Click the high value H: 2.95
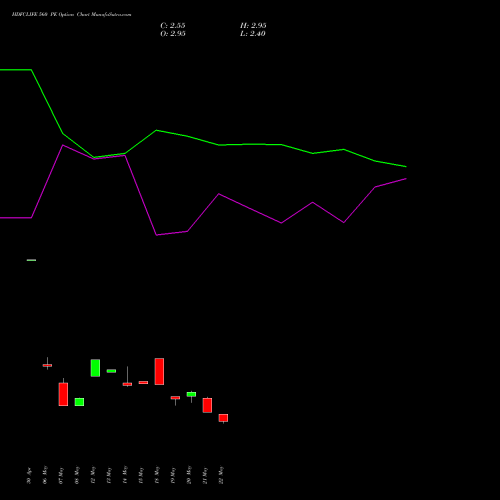Screen dimensions: 500x500 pyautogui.click(x=253, y=26)
